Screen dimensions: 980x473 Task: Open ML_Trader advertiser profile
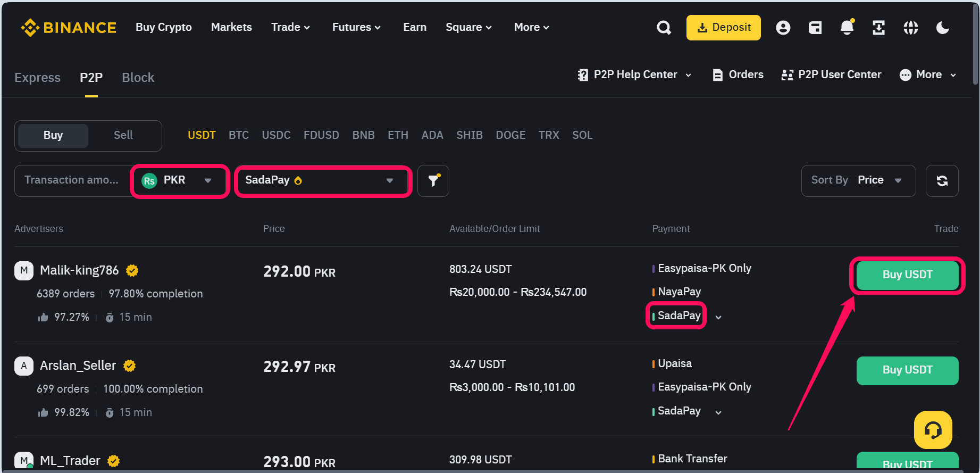pyautogui.click(x=70, y=461)
